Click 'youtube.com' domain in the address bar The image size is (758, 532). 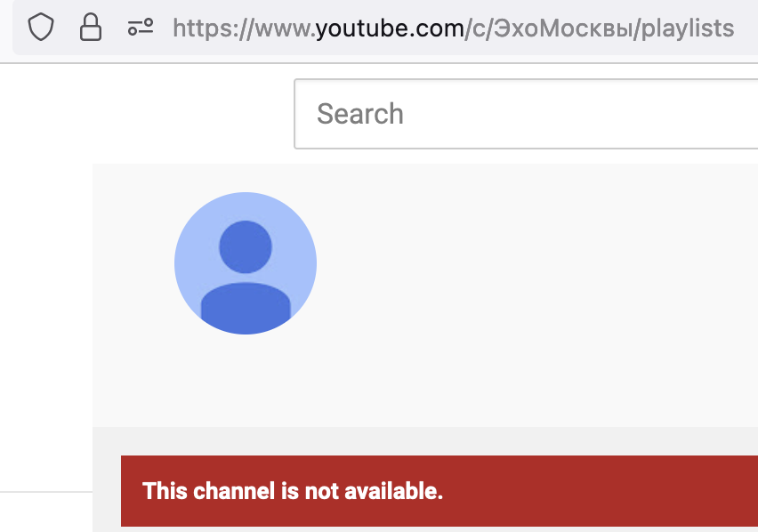pos(390,28)
